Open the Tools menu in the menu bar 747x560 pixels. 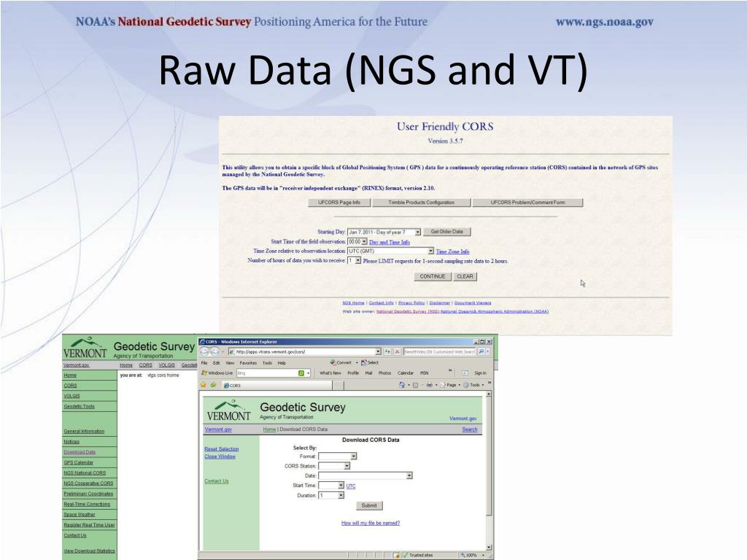[x=267, y=363]
